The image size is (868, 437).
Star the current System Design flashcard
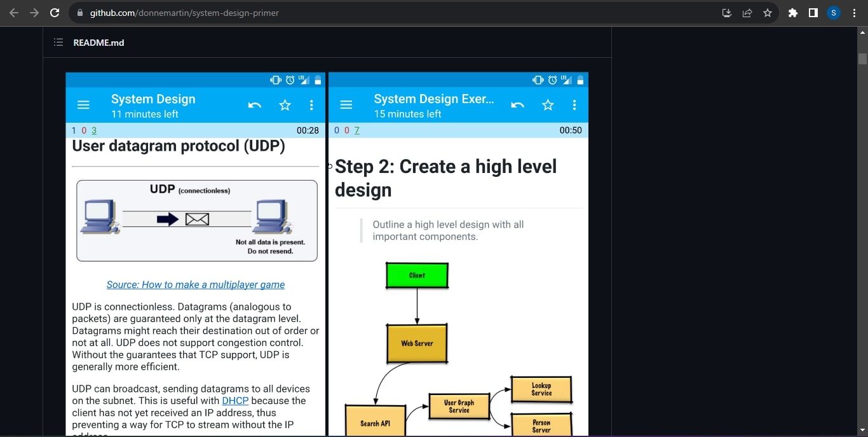(285, 104)
